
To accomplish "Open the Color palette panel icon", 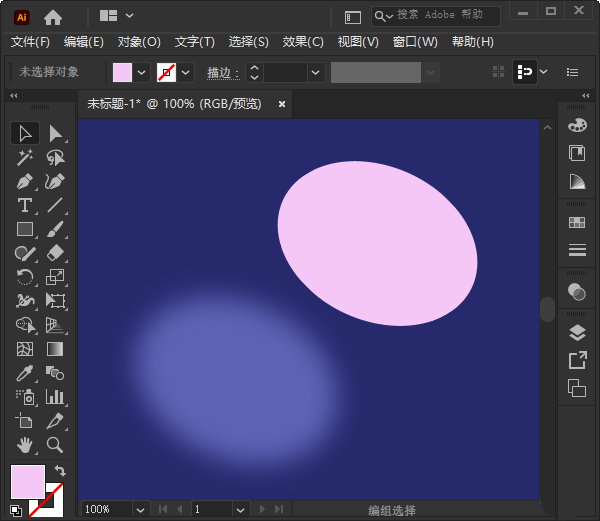I will (x=577, y=125).
